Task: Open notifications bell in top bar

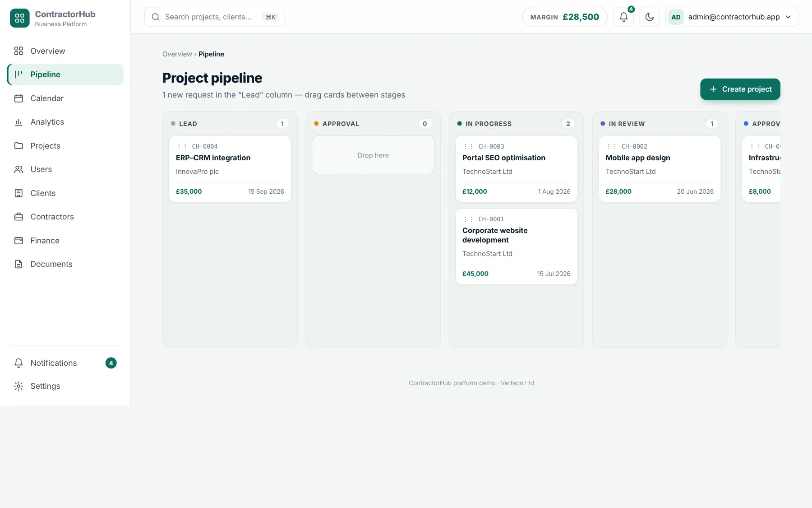Action: pos(623,17)
